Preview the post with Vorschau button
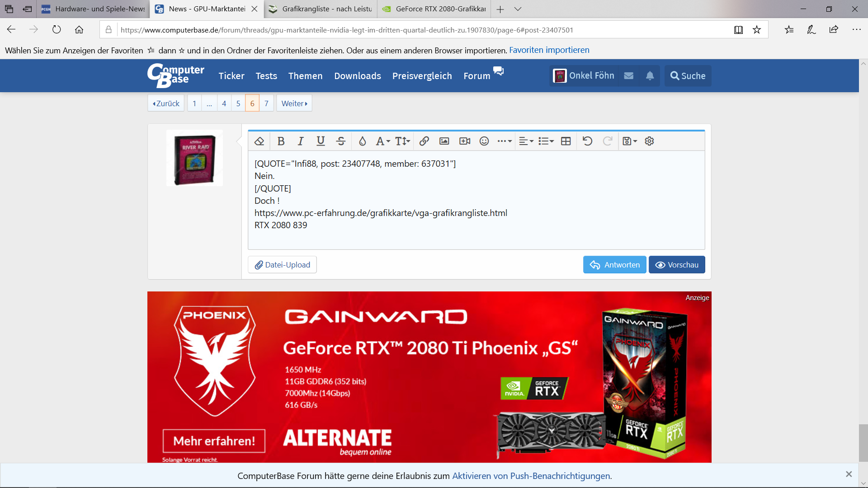Viewport: 868px width, 488px height. [677, 265]
